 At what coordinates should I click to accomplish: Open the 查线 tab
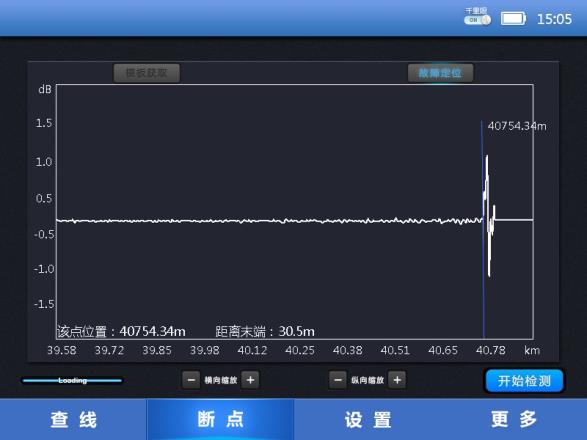pyautogui.click(x=73, y=419)
